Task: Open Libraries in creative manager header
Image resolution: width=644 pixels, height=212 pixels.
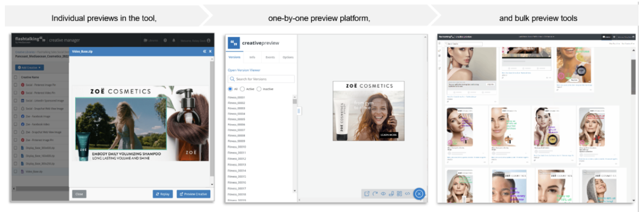Action: (x=151, y=40)
